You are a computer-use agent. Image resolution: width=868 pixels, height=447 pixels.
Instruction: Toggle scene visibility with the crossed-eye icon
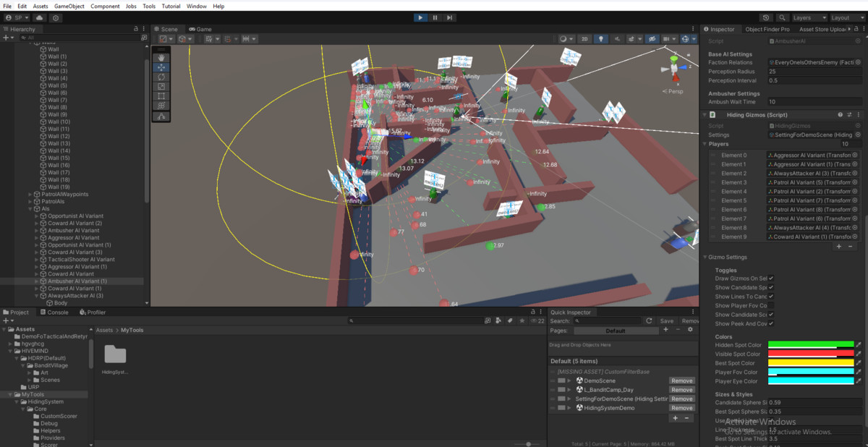click(652, 39)
